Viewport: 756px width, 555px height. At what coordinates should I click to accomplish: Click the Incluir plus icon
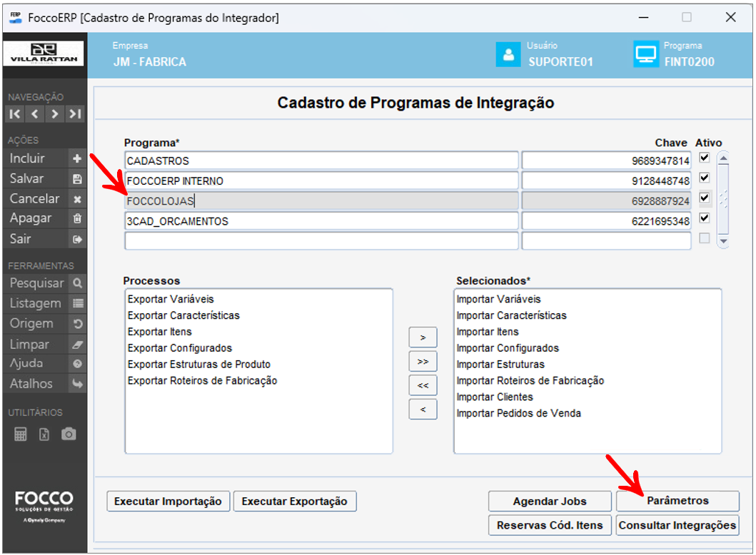coord(77,158)
